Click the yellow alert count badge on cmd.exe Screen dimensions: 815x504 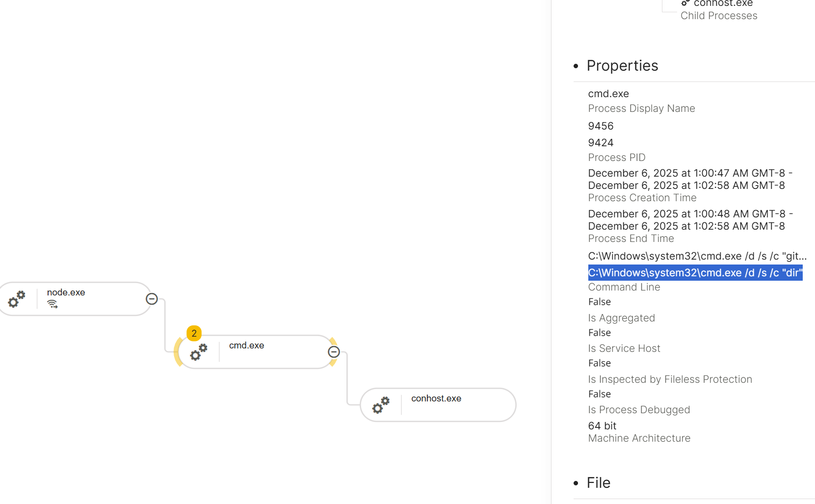[194, 333]
